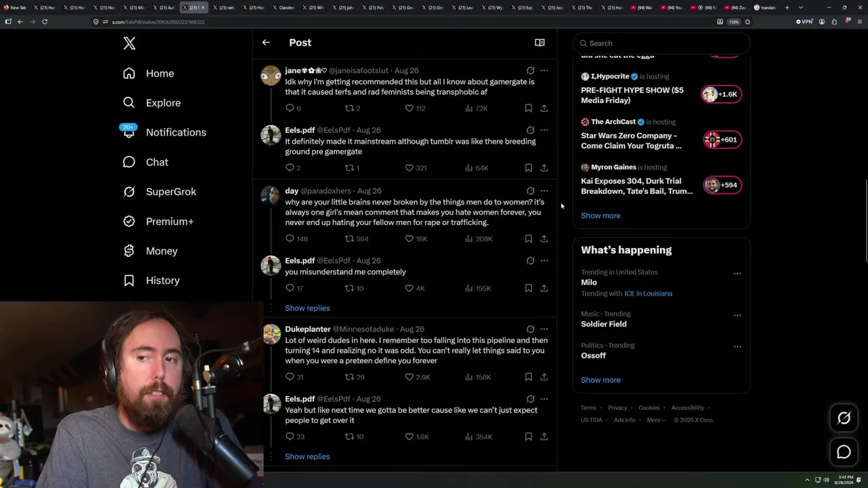Image resolution: width=868 pixels, height=488 pixels.
Task: Open the floating Grok button
Action: 844,418
